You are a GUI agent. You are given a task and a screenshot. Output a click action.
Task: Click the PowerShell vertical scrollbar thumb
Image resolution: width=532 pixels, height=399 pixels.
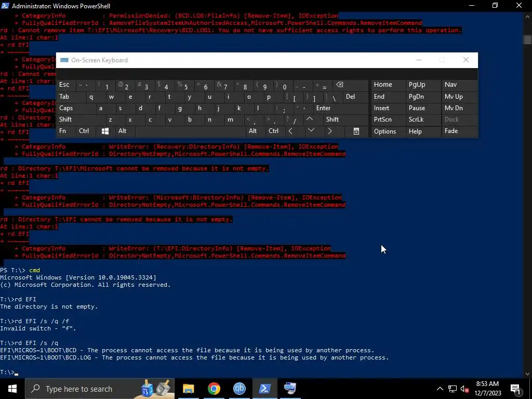pos(527,39)
